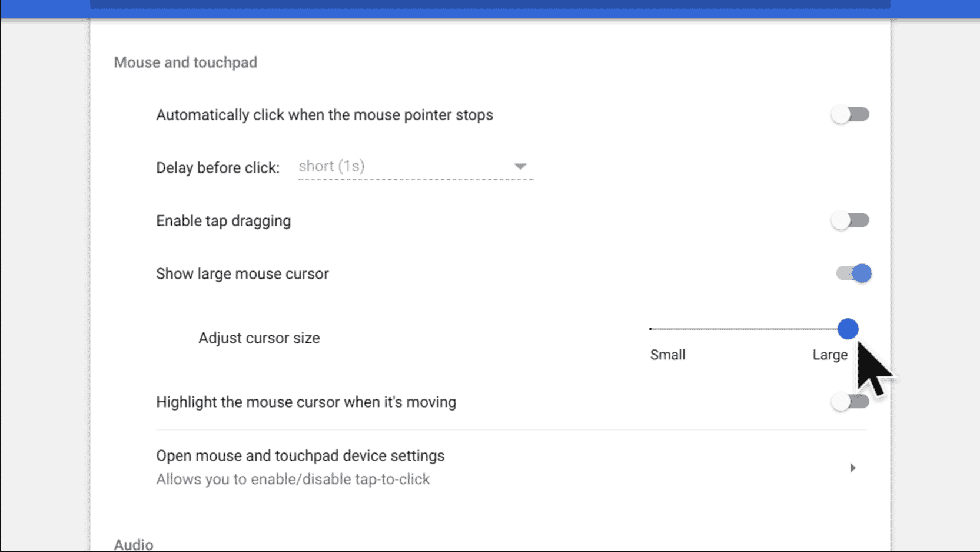Click the "Highlight the mouse cursor when it's moving" text
Image resolution: width=980 pixels, height=552 pixels.
click(x=305, y=402)
